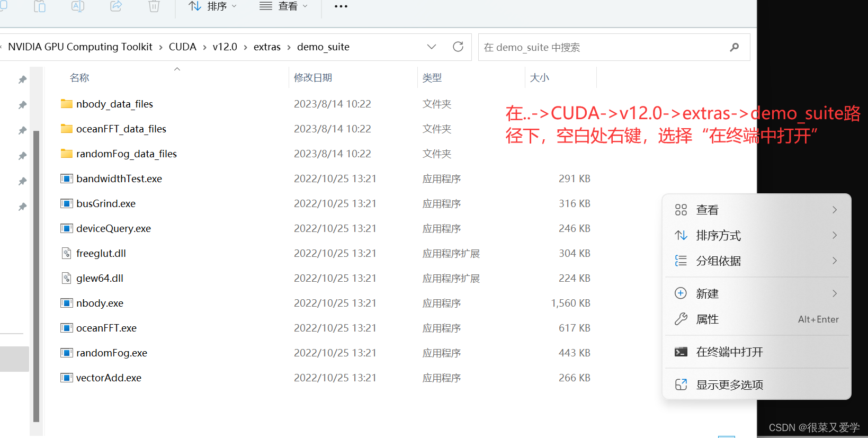Click the vectorAdd.exe file name
868x438 pixels.
point(109,378)
